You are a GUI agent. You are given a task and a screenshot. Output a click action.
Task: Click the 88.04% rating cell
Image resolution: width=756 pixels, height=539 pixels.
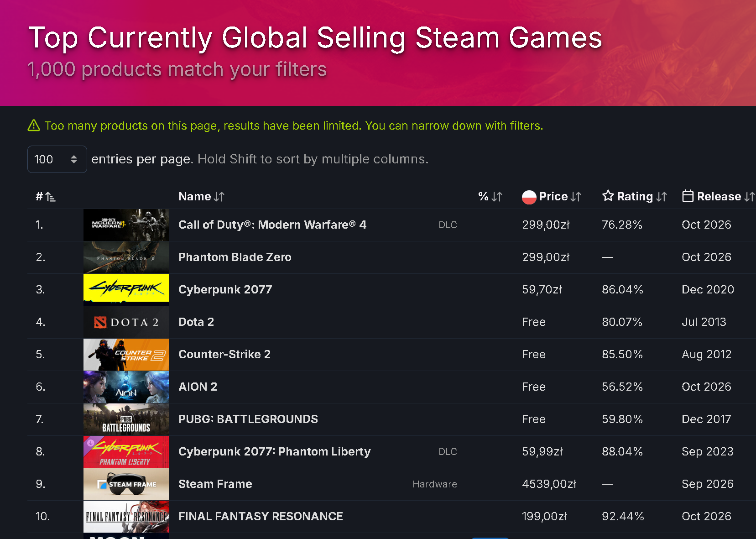coord(622,451)
